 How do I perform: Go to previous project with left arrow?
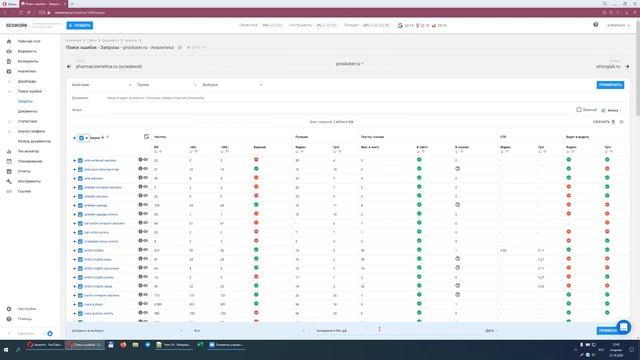(69, 66)
